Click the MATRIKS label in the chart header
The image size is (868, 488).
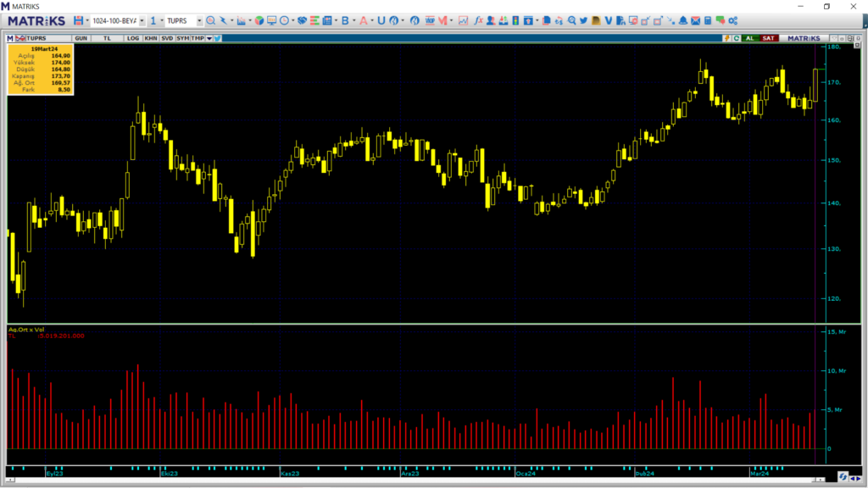tap(804, 38)
